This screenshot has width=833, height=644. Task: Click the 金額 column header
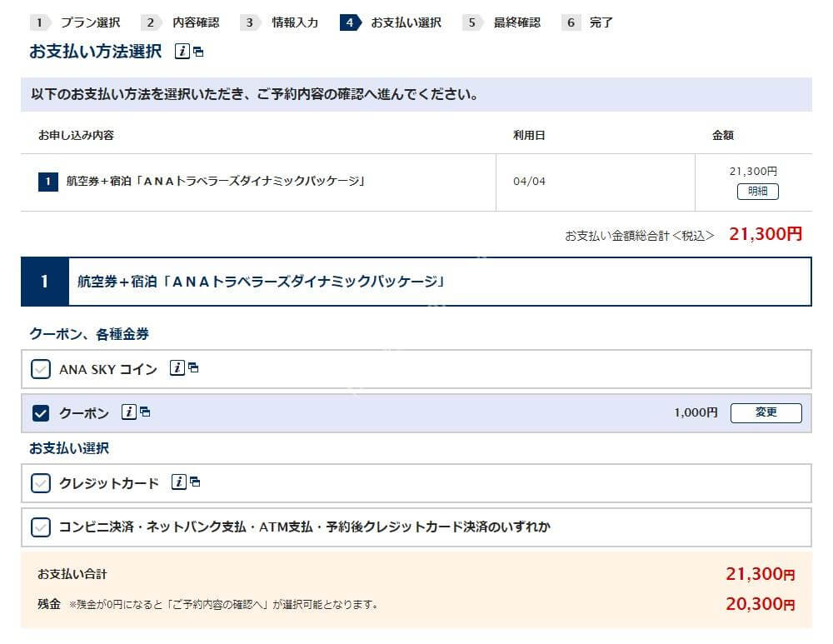pos(723,136)
